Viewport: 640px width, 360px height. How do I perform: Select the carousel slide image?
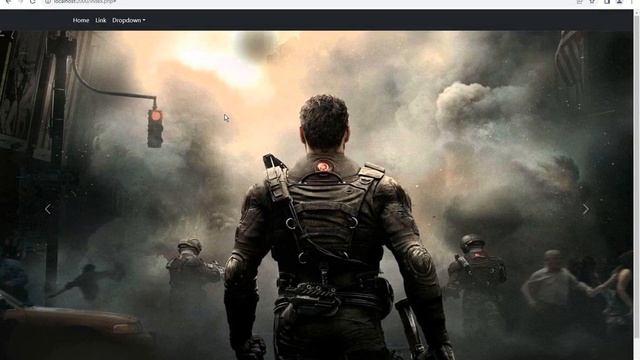316,195
